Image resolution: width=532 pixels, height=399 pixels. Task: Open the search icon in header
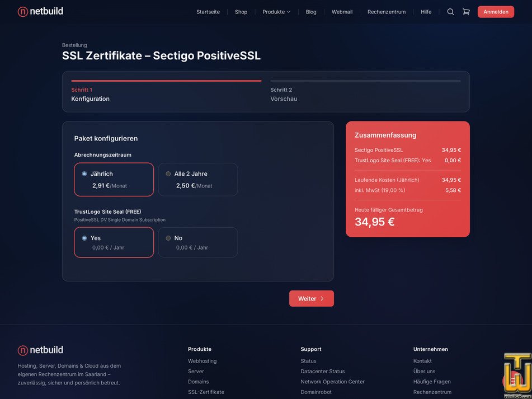450,12
